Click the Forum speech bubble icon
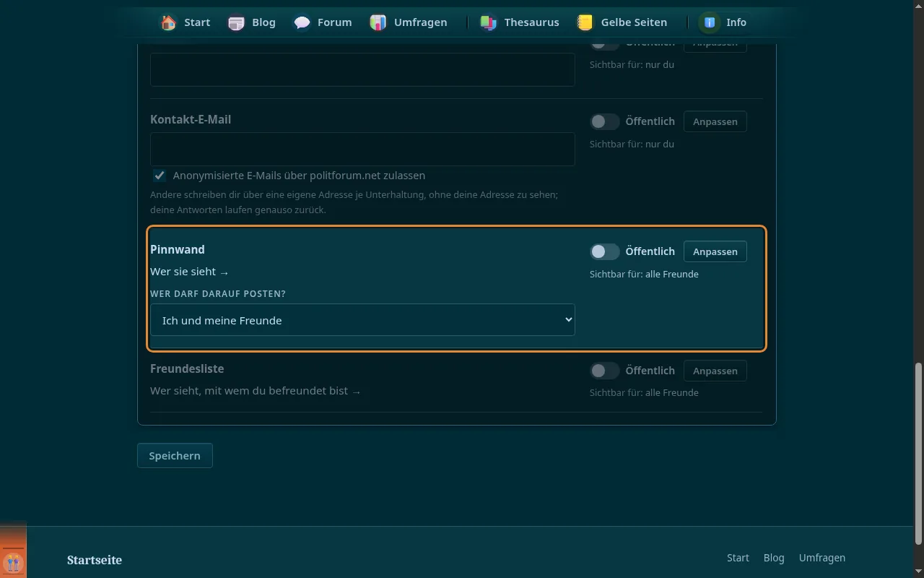The image size is (924, 578). (x=302, y=22)
